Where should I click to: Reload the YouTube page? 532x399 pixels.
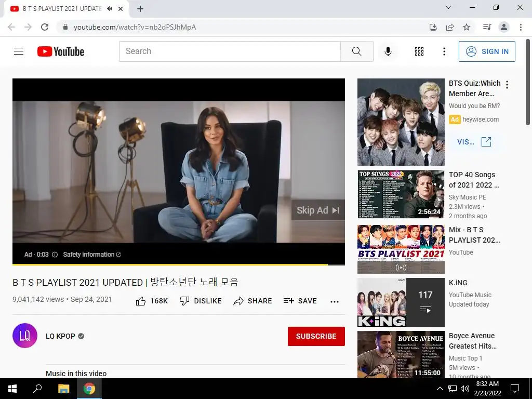45,27
